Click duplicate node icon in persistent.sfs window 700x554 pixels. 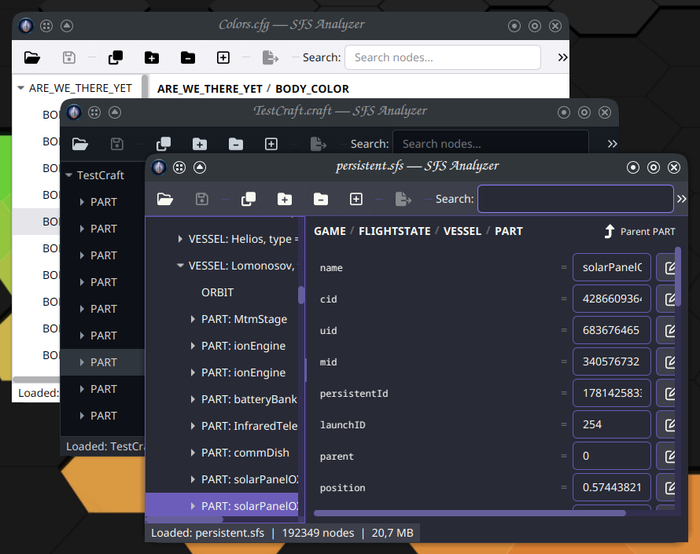click(x=249, y=199)
